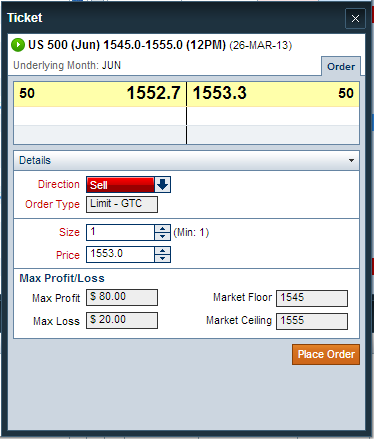Click the offer quantity 50 on the right
This screenshot has width=374, height=439.
click(346, 93)
